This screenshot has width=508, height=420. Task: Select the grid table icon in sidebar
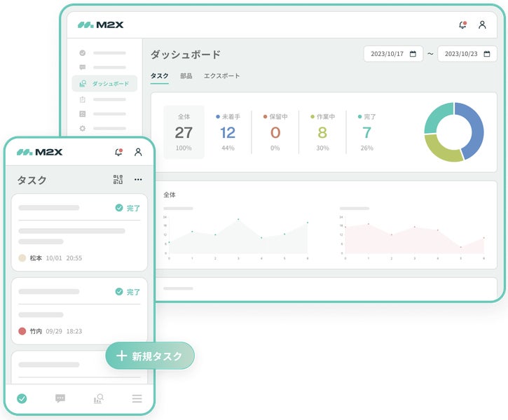pos(83,114)
